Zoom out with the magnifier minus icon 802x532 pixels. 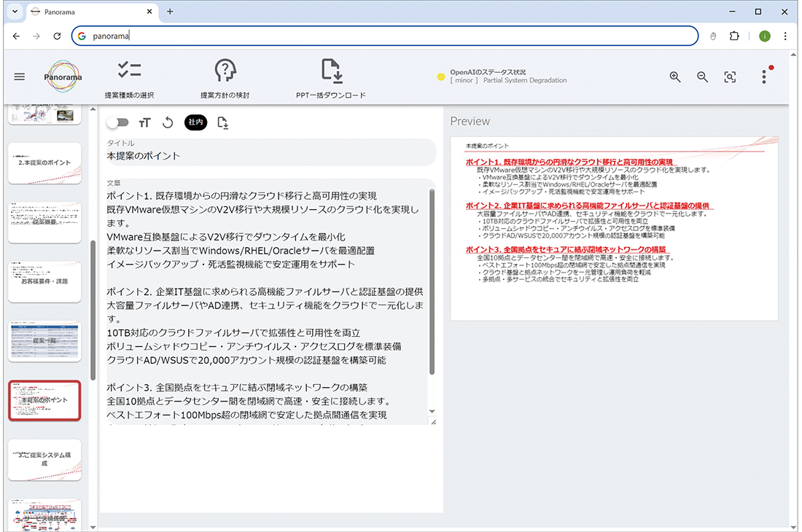[x=702, y=77]
